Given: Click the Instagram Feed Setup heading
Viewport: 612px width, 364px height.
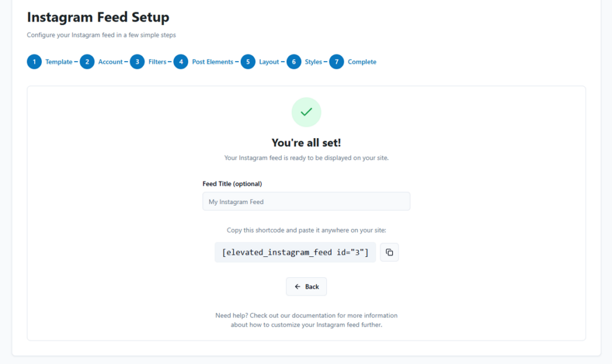Looking at the screenshot, I should tap(98, 17).
